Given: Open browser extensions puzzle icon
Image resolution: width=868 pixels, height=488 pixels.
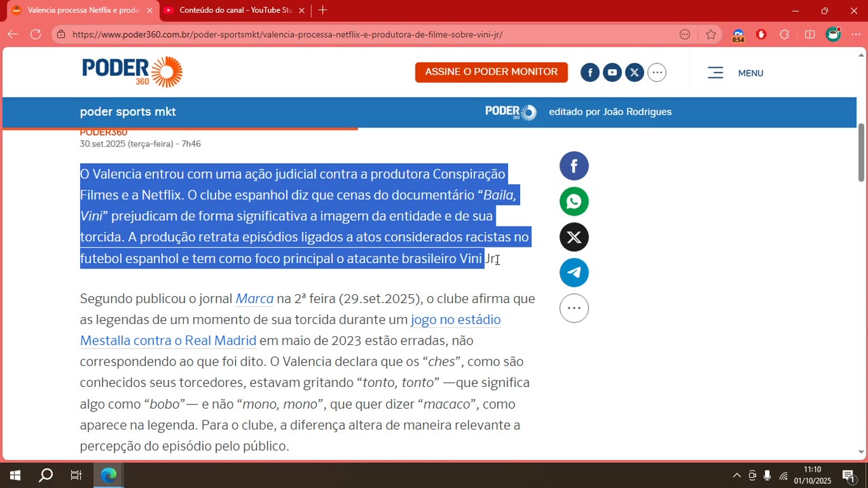Looking at the screenshot, I should pyautogui.click(x=785, y=35).
